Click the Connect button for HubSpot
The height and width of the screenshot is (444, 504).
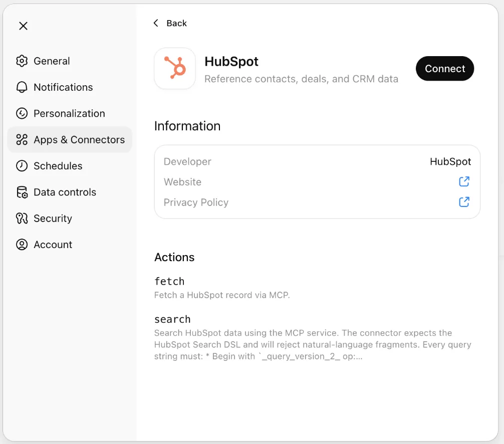pos(444,69)
